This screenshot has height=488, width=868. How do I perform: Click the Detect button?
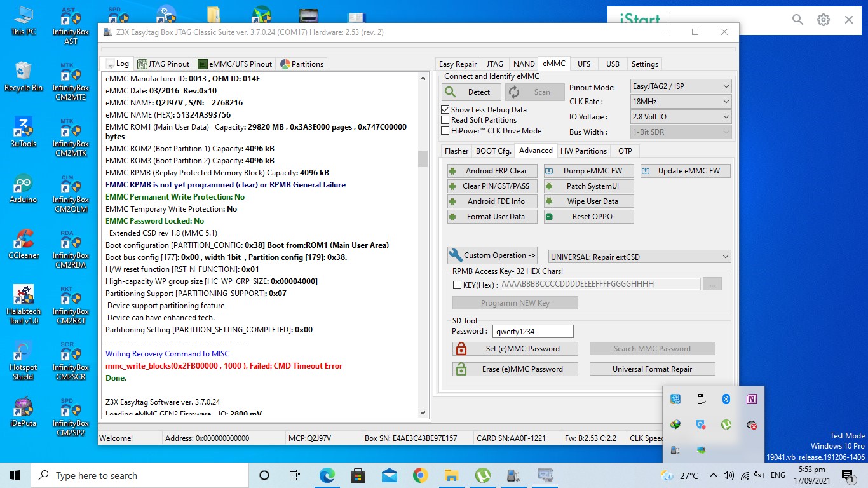pos(471,92)
